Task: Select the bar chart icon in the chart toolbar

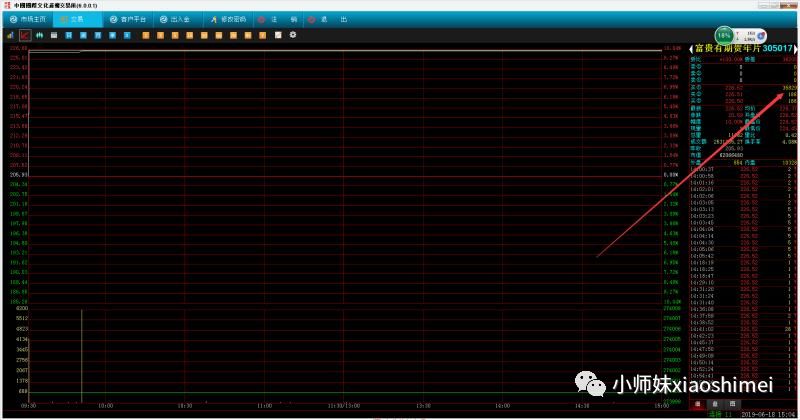Action: pyautogui.click(x=10, y=35)
